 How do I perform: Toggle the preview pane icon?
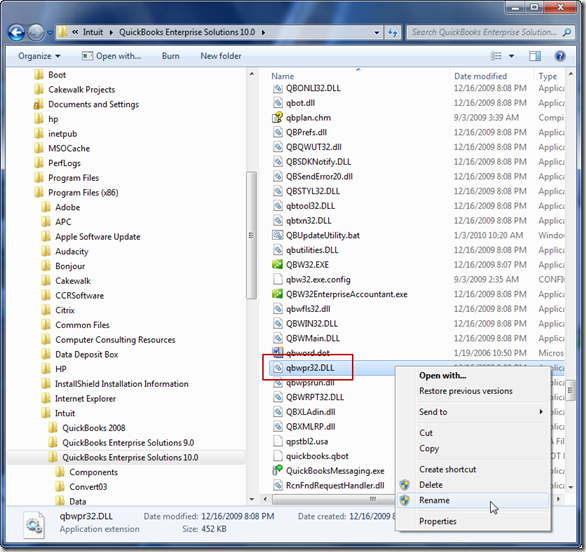tap(535, 56)
